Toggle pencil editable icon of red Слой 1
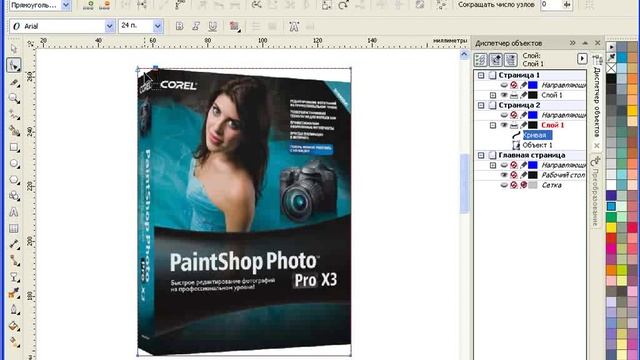640x360 pixels. [523, 125]
